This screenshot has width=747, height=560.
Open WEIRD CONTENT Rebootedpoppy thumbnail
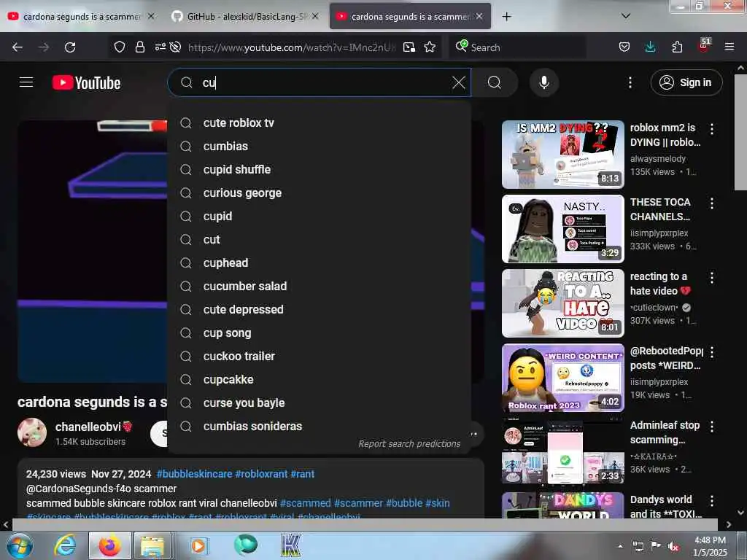(x=563, y=378)
